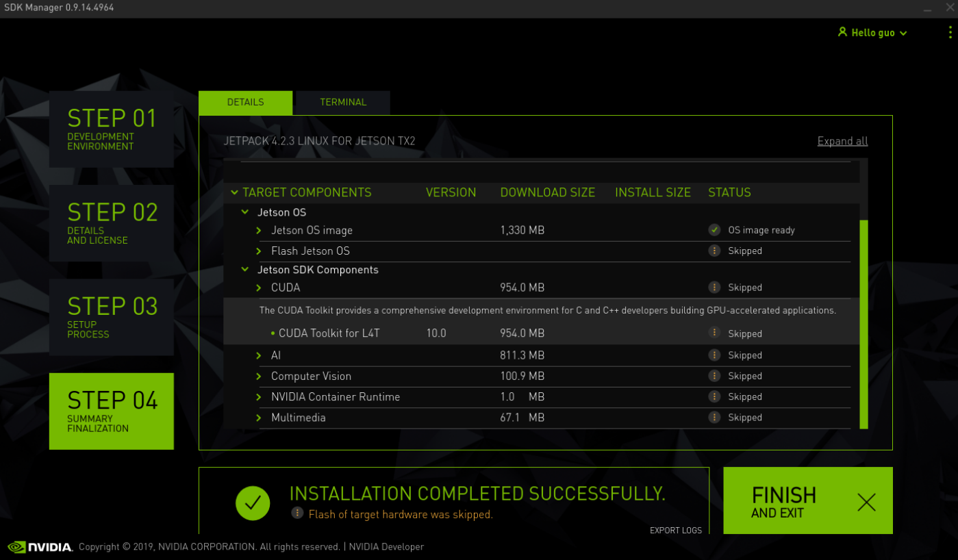This screenshot has height=560, width=958.
Task: Expand the NVIDIA Container Runtime row
Action: point(259,397)
